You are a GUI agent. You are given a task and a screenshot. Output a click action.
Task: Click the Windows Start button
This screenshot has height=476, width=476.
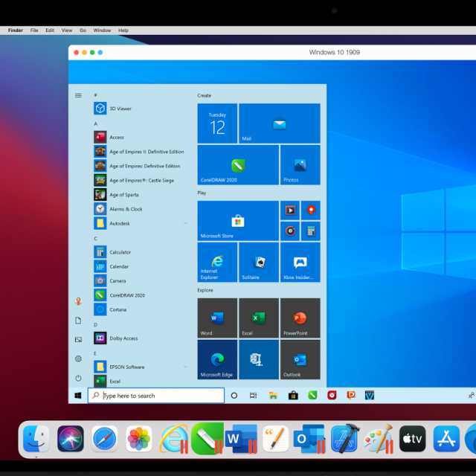[78, 396]
